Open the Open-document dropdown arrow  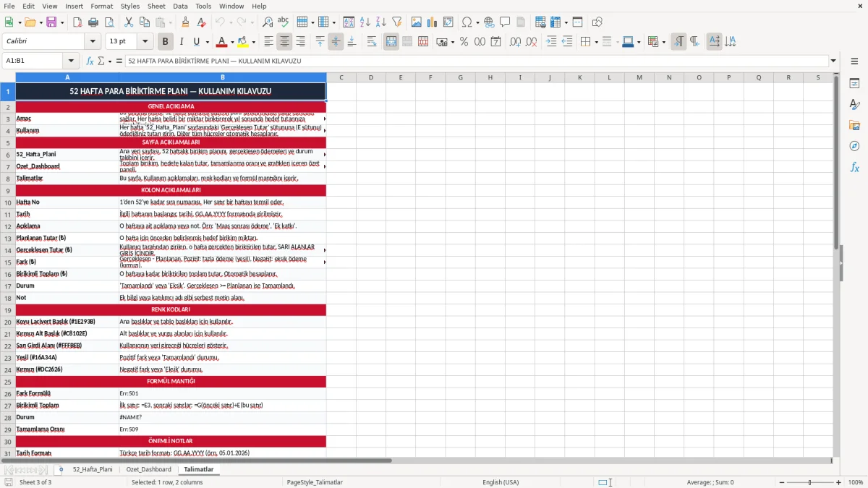(40, 22)
